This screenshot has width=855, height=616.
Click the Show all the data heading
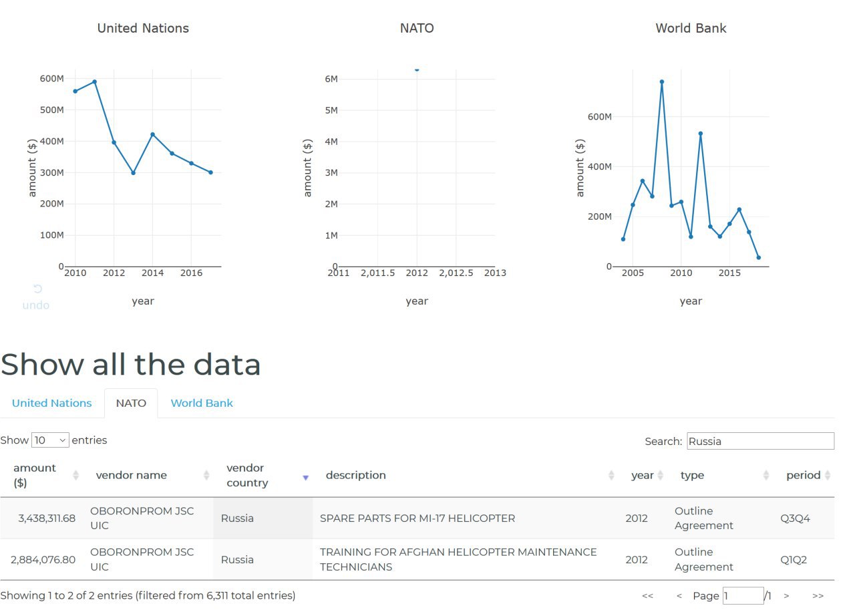(x=131, y=364)
